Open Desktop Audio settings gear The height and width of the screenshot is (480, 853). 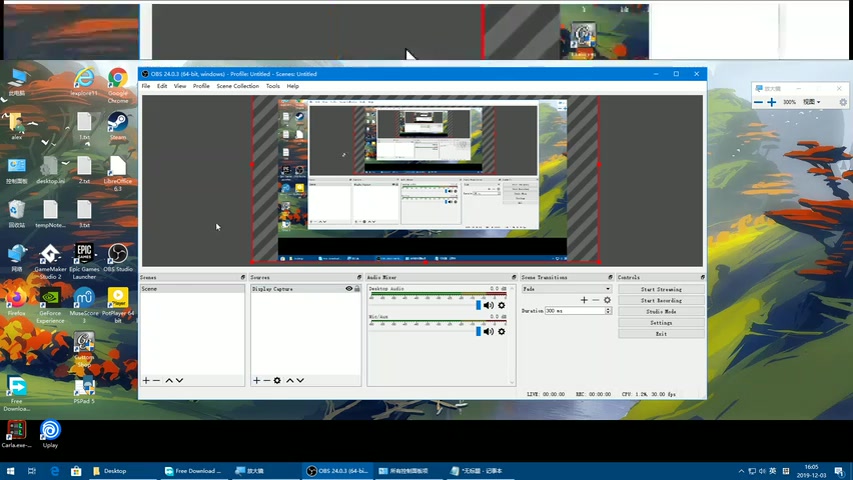point(501,305)
